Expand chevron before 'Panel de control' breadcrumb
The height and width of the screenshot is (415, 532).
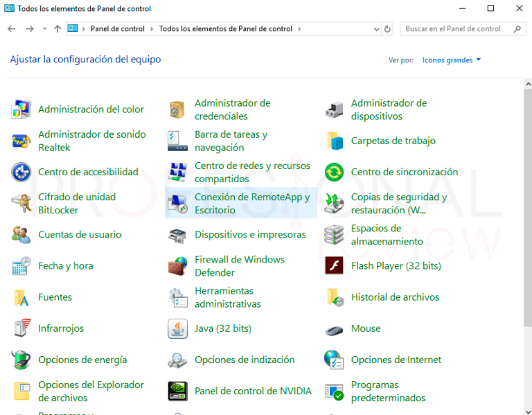83,29
